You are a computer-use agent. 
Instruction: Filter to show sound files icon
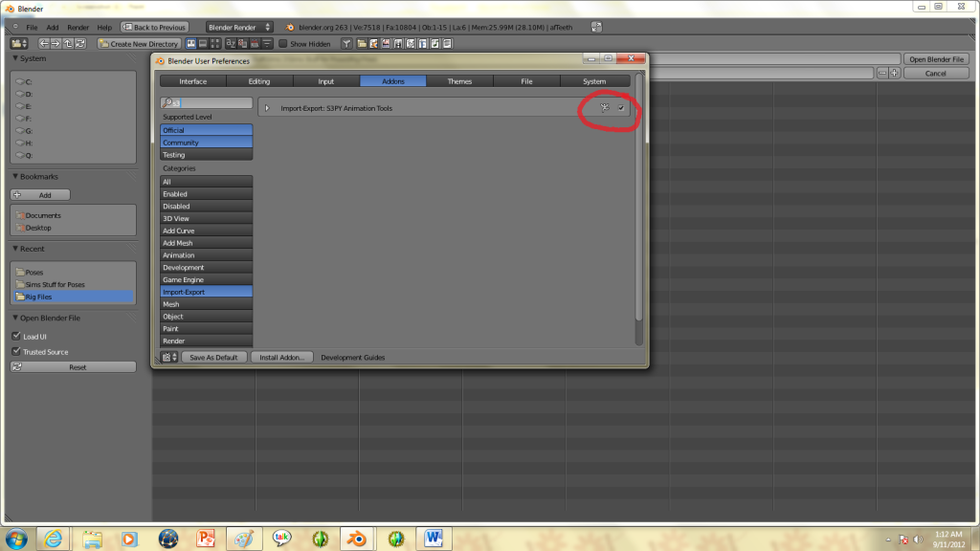[x=435, y=44]
